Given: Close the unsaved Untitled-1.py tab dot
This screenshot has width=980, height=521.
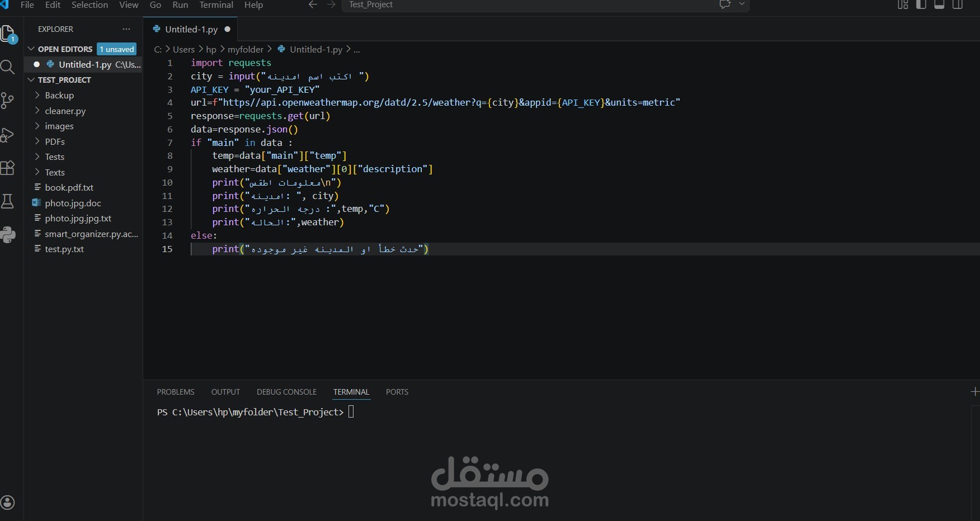Looking at the screenshot, I should click(228, 29).
